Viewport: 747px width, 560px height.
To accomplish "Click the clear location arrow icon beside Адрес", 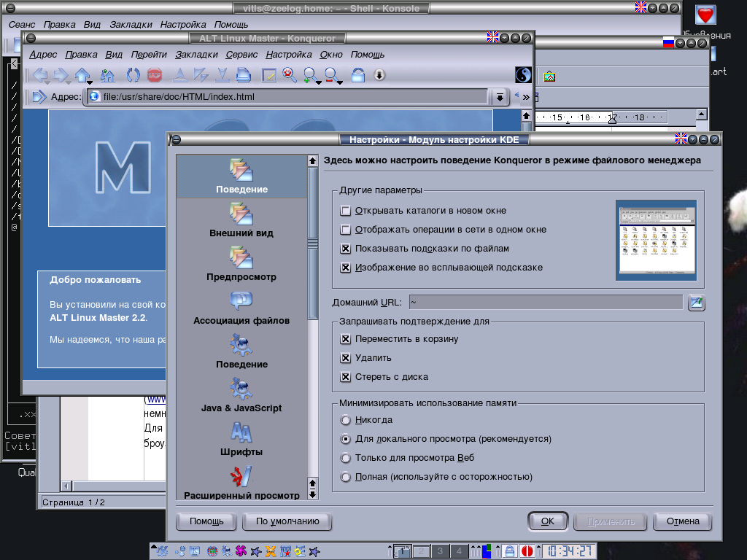I will [x=39, y=97].
